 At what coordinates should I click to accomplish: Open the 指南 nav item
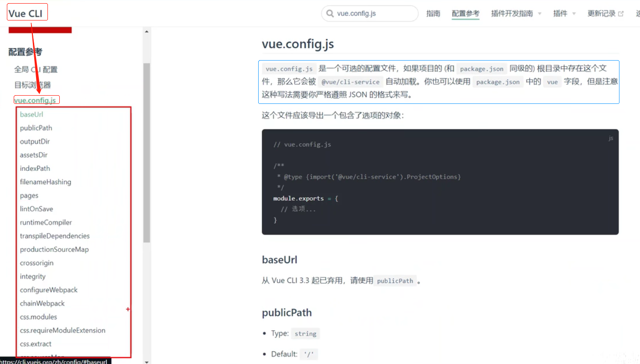click(433, 14)
